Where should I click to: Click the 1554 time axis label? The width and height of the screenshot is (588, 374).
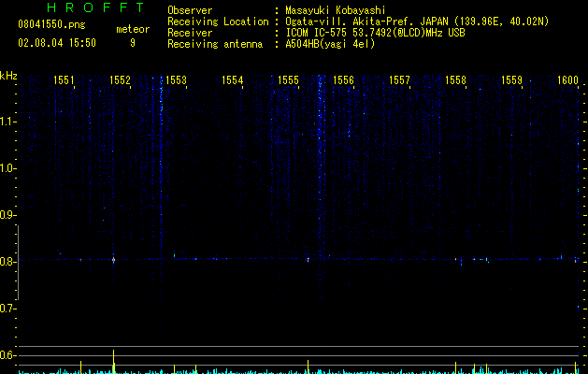(x=232, y=80)
